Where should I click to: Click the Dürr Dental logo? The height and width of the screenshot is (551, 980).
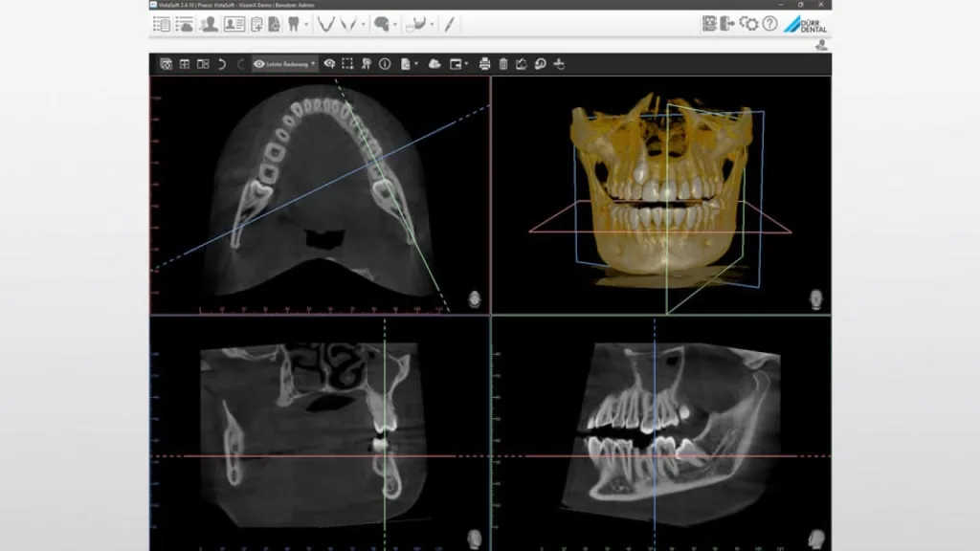[804, 24]
